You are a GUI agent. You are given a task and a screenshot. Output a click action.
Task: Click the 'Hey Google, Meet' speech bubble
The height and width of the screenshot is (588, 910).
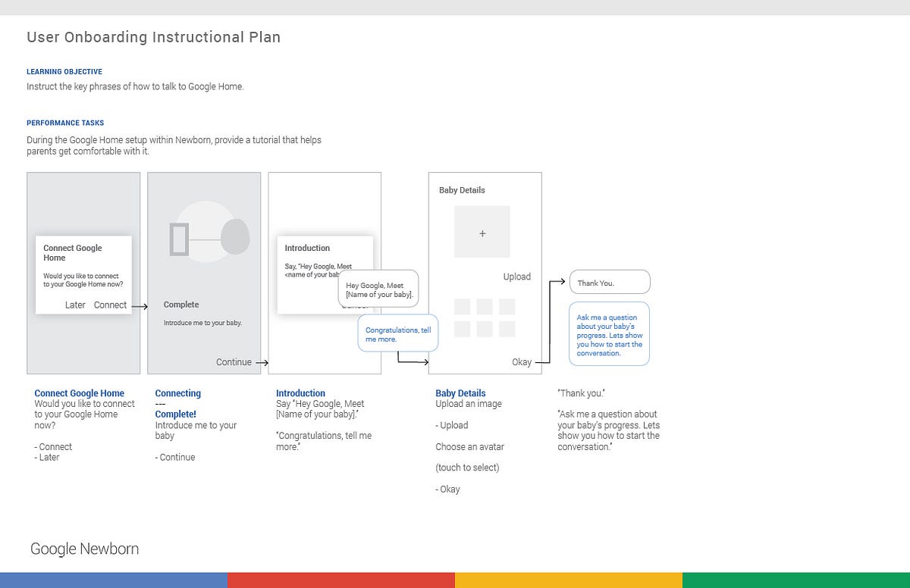[377, 289]
